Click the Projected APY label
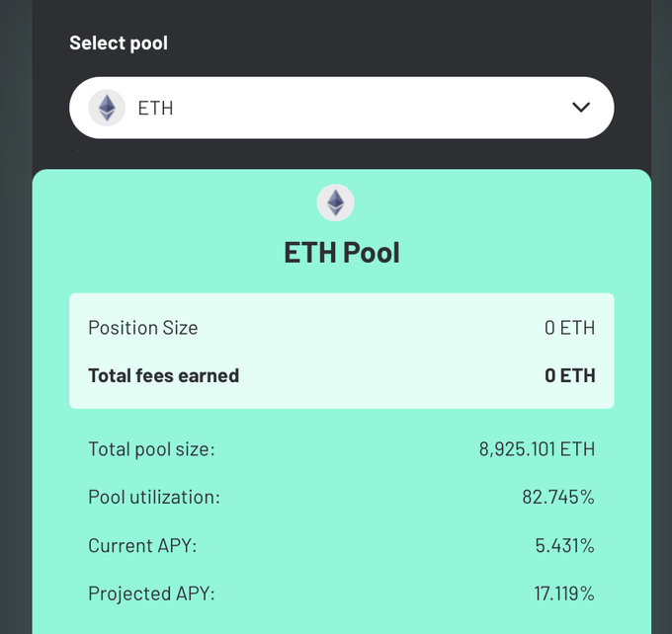Image resolution: width=672 pixels, height=634 pixels. pyautogui.click(x=152, y=594)
